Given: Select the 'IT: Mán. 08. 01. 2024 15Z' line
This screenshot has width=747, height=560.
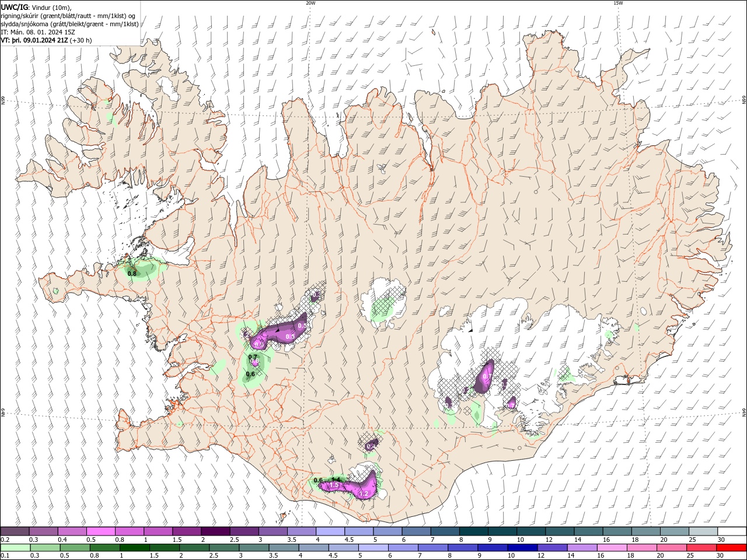Looking at the screenshot, I should point(38,32).
